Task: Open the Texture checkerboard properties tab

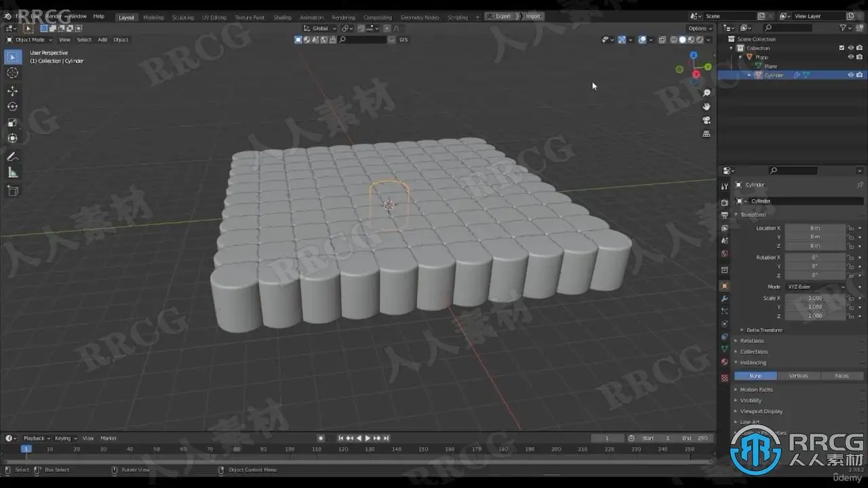Action: (x=725, y=378)
